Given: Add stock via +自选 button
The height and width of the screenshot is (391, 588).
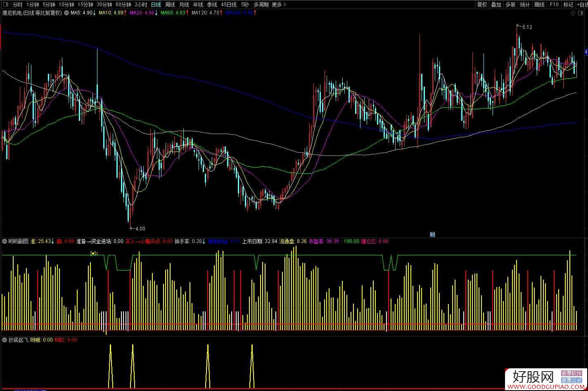Looking at the screenshot, I should click(582, 5).
